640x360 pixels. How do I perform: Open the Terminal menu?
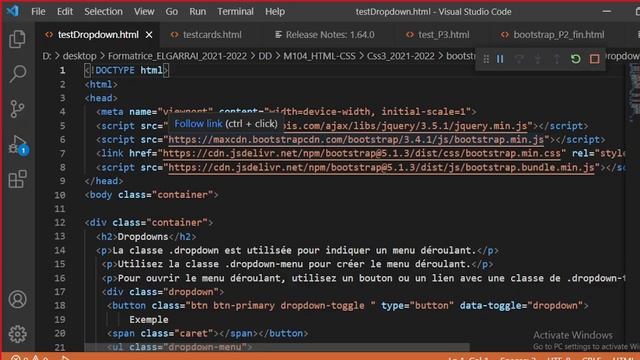tap(236, 11)
